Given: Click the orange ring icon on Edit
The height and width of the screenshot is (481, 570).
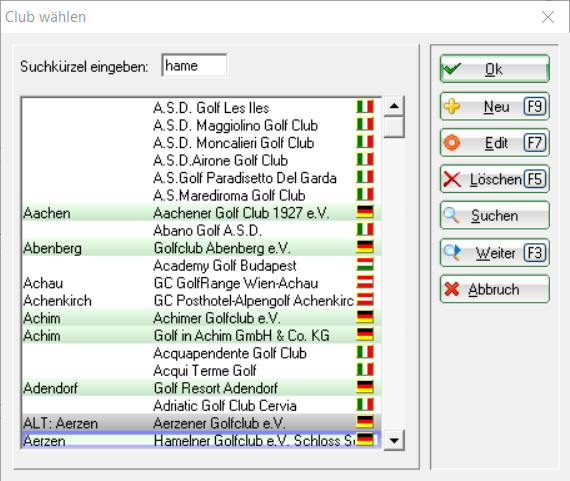Looking at the screenshot, I should 452,143.
